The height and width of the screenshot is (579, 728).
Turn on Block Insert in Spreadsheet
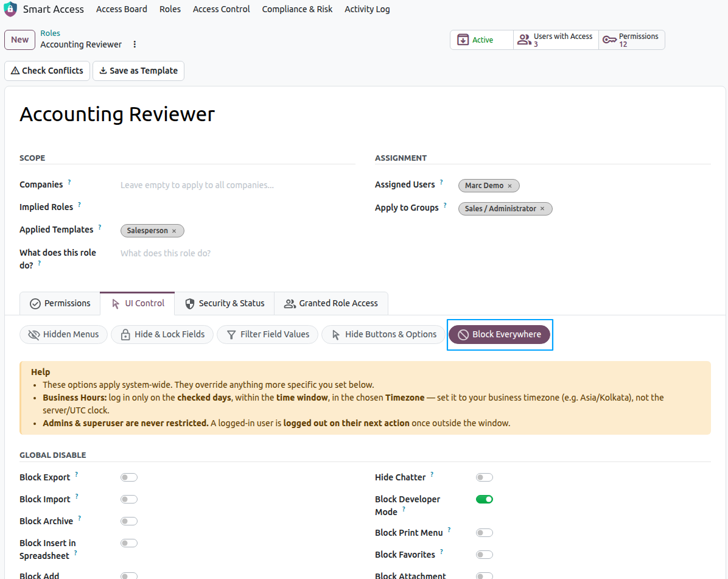pos(129,543)
